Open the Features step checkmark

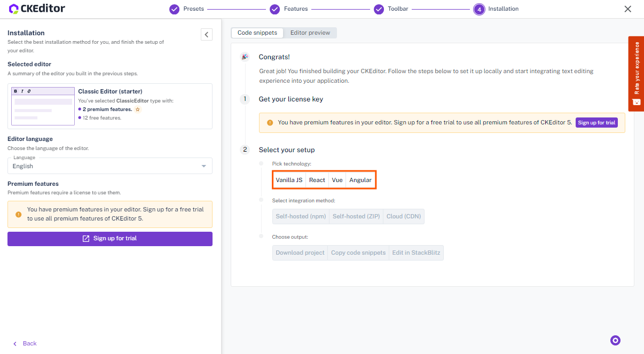pyautogui.click(x=274, y=9)
